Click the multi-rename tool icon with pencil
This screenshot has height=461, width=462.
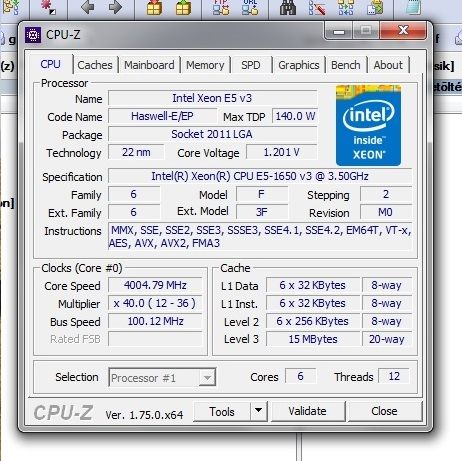(x=317, y=7)
